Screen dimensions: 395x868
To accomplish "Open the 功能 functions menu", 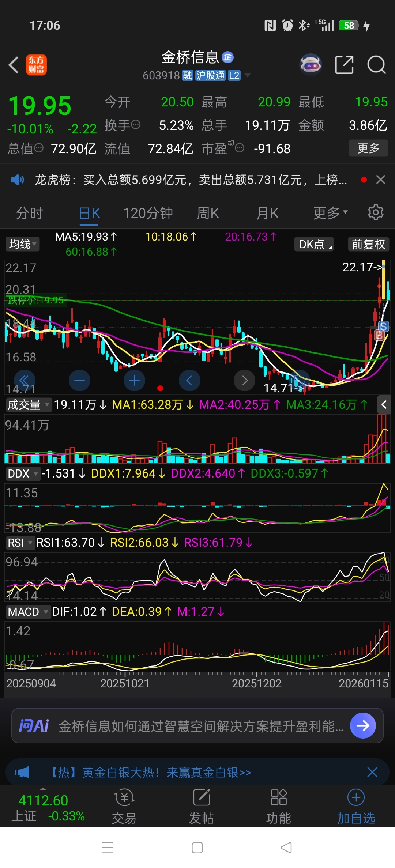I will pyautogui.click(x=278, y=807).
